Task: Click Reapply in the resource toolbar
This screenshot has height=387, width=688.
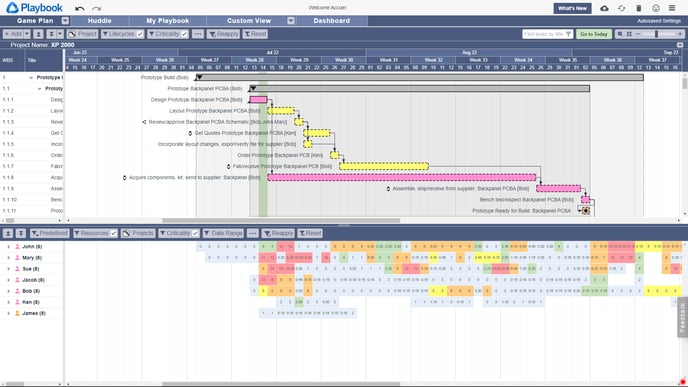Action: (x=278, y=233)
